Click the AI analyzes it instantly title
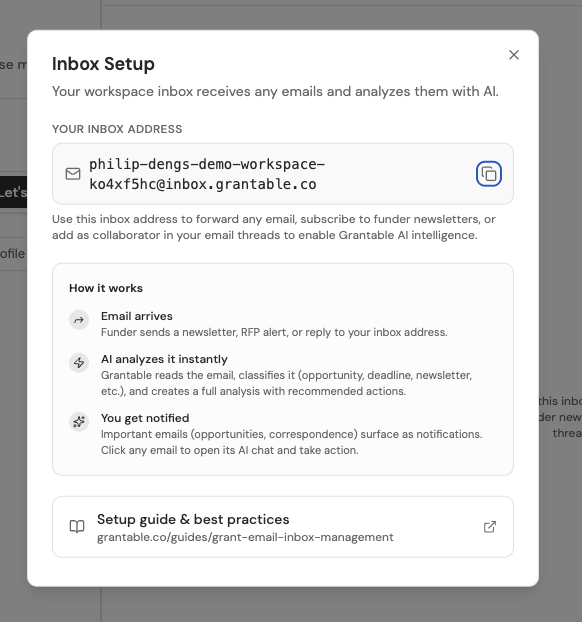 point(164,359)
